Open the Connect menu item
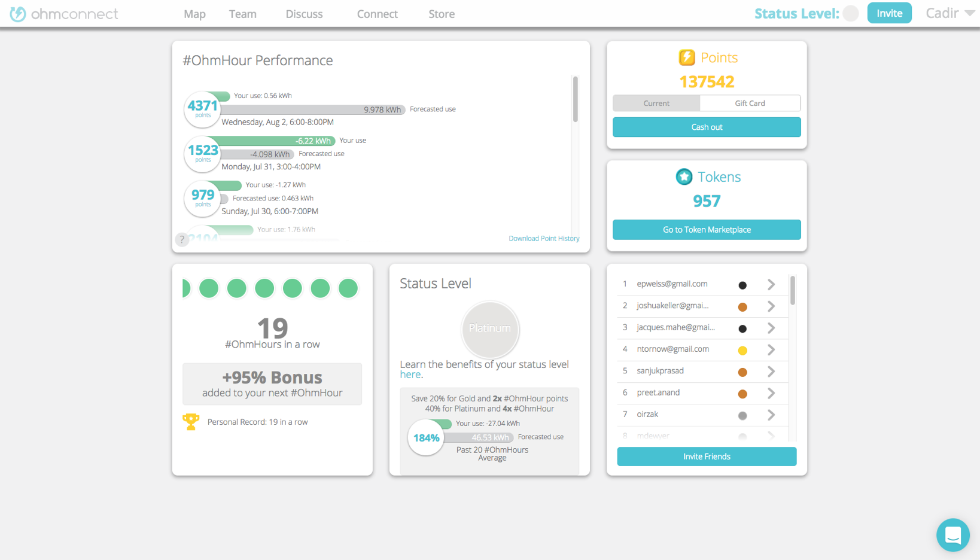This screenshot has width=980, height=560. (x=377, y=14)
